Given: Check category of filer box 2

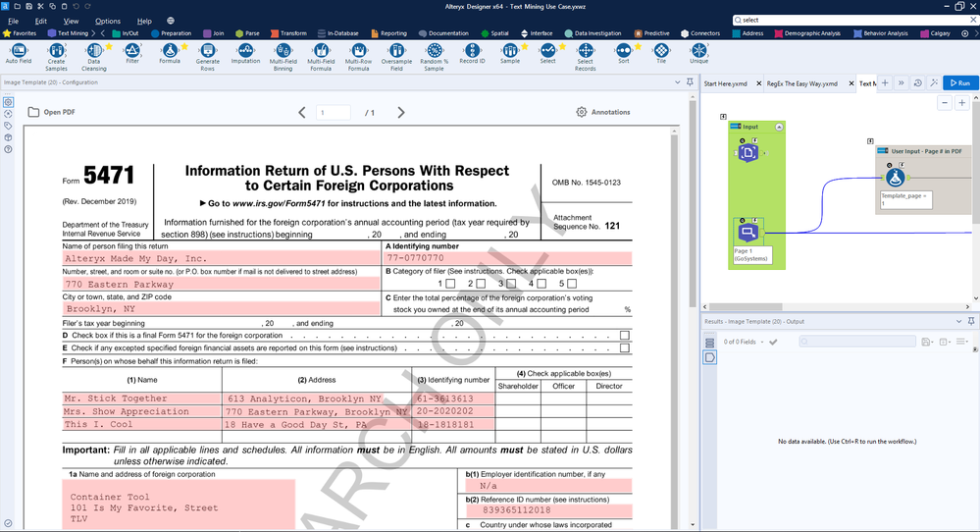Looking at the screenshot, I should click(481, 284).
